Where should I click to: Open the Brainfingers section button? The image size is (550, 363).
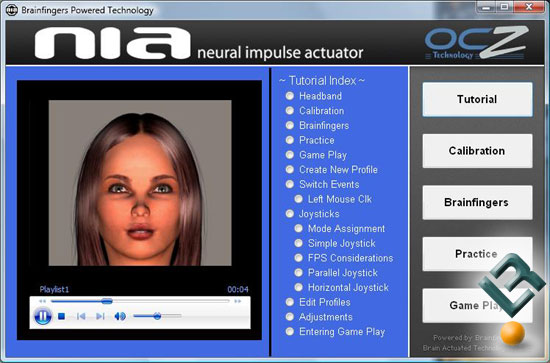477,202
